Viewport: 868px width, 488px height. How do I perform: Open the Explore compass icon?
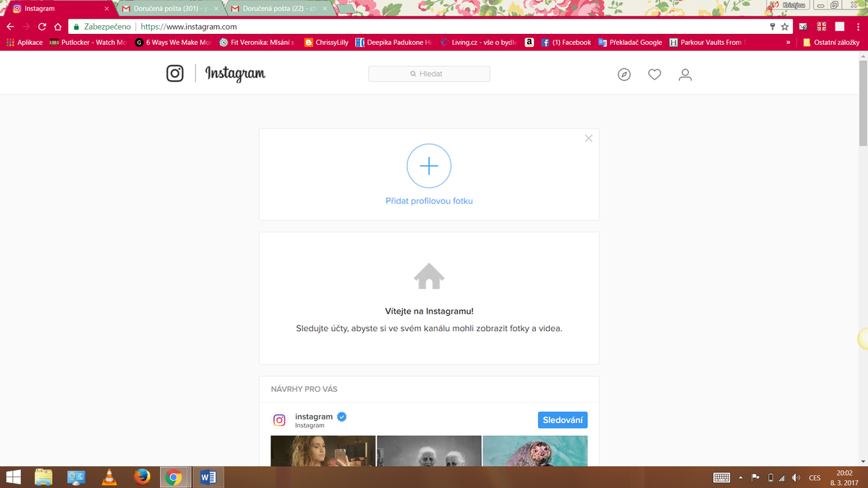pos(624,74)
